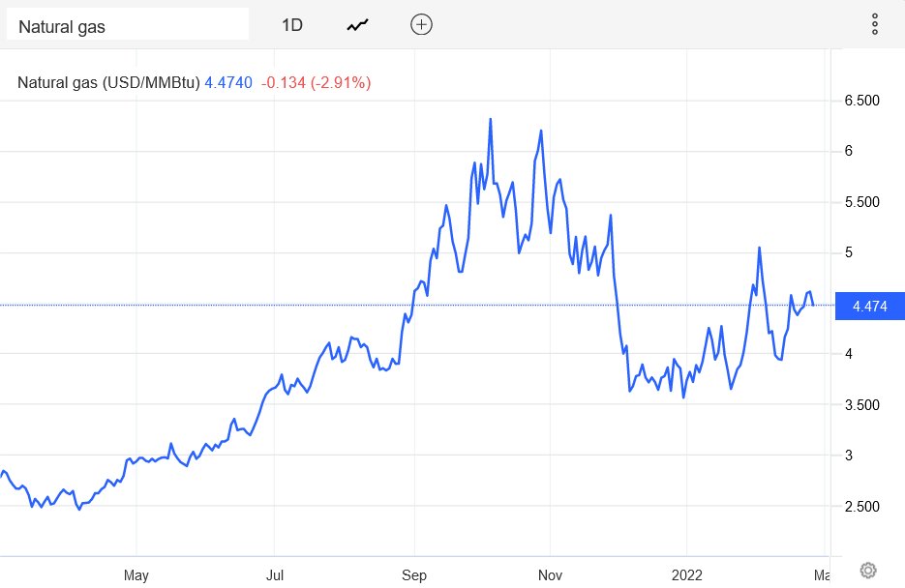Select the 4 price axis label
Screen dimensions: 905x588
pos(849,354)
